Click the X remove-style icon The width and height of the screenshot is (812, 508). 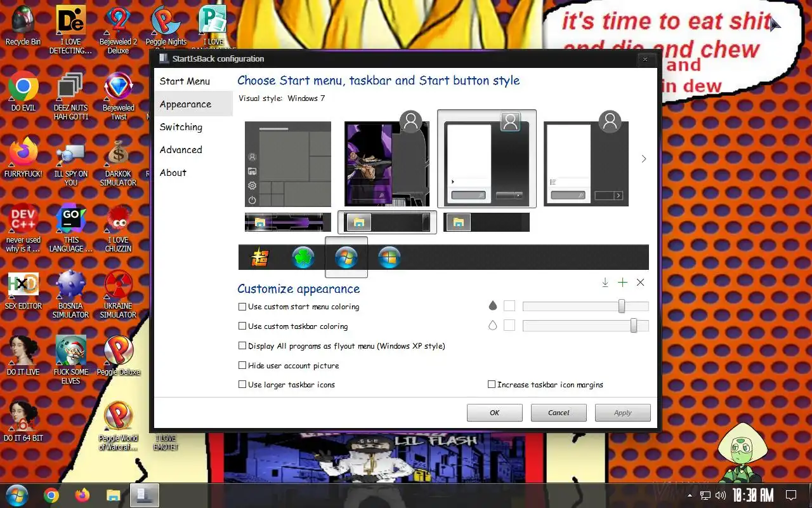[x=640, y=283]
